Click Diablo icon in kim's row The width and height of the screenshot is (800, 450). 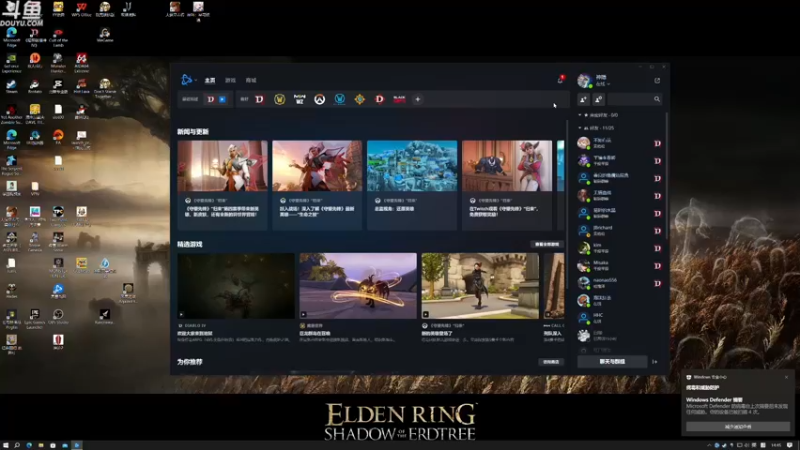pos(658,248)
